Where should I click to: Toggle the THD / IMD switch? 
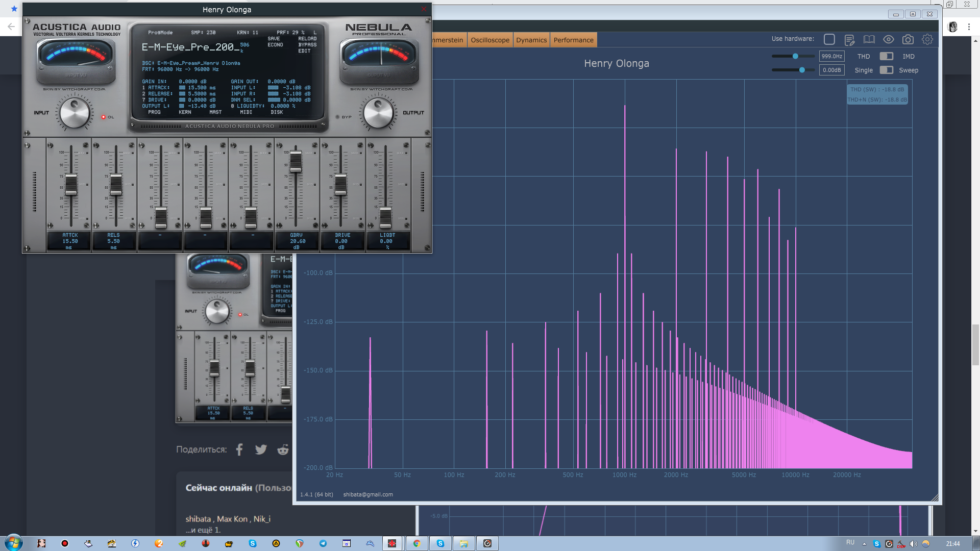tap(886, 56)
